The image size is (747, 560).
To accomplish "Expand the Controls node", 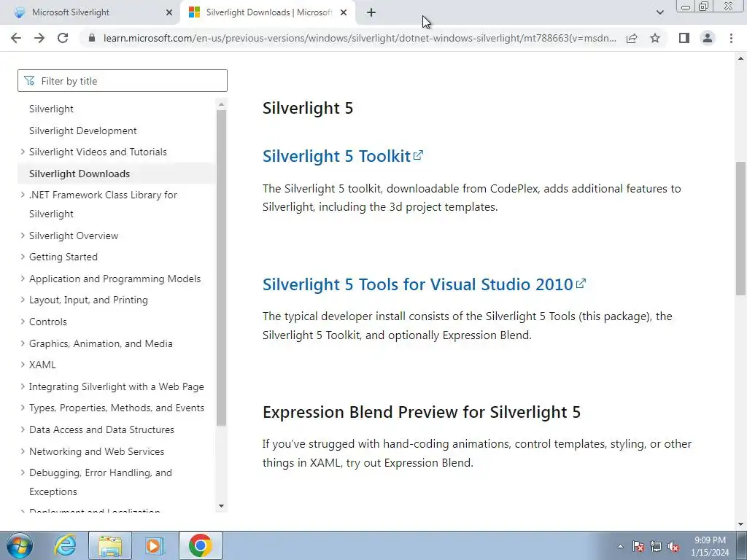I will click(23, 322).
